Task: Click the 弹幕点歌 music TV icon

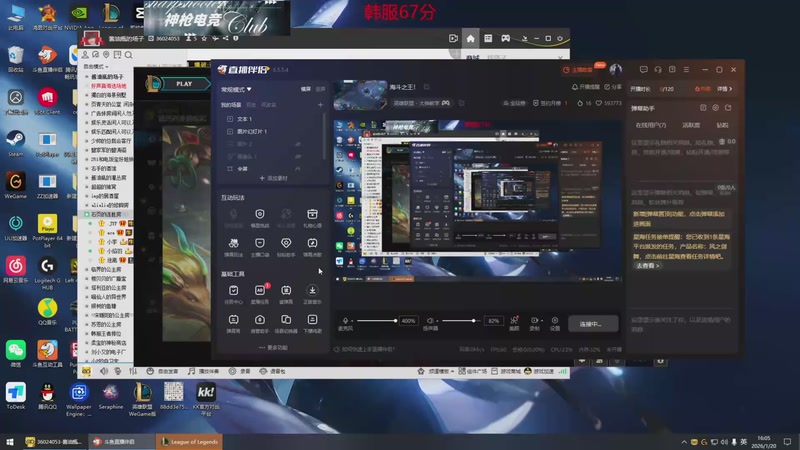Action: [x=312, y=243]
